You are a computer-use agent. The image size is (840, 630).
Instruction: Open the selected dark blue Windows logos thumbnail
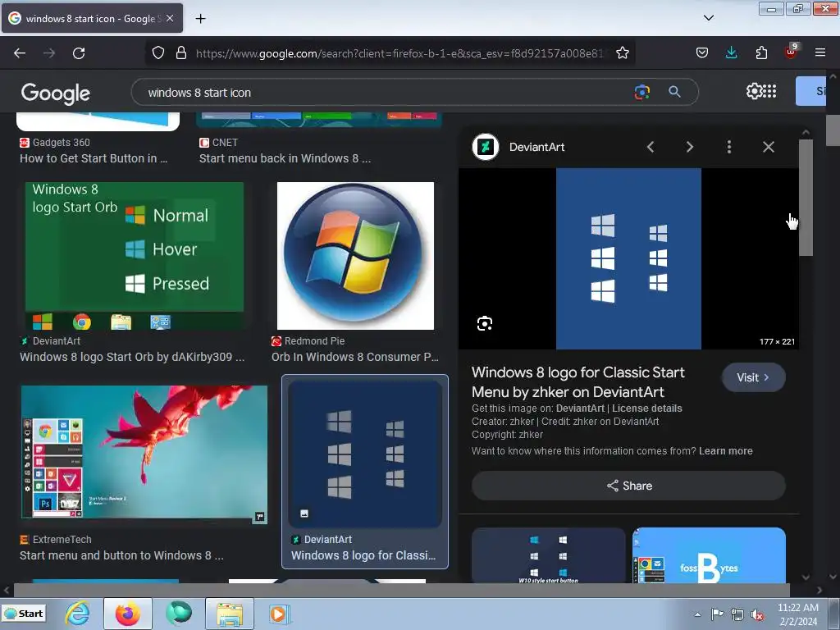pos(365,454)
